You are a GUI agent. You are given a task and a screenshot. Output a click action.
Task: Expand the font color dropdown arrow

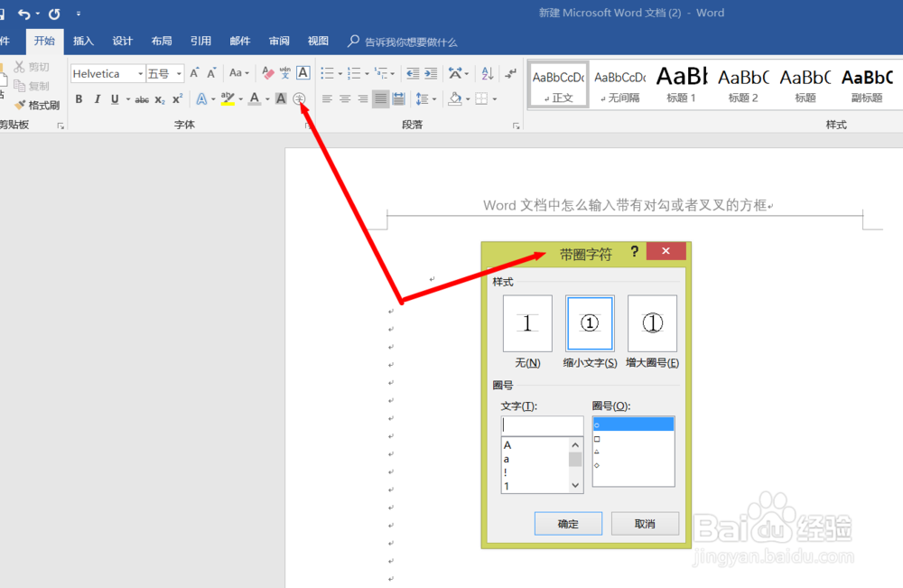pyautogui.click(x=265, y=98)
